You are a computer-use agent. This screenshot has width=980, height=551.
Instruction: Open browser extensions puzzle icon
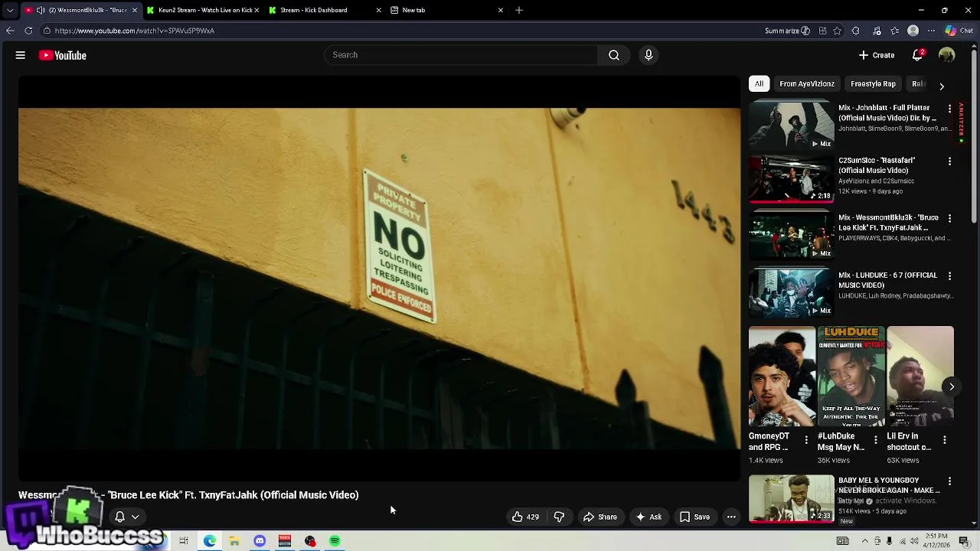[856, 31]
